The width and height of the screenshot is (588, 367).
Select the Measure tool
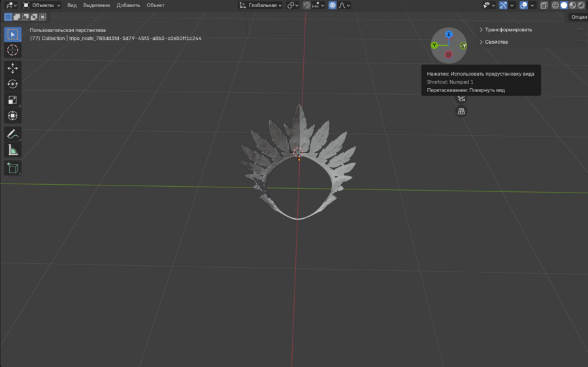[12, 150]
